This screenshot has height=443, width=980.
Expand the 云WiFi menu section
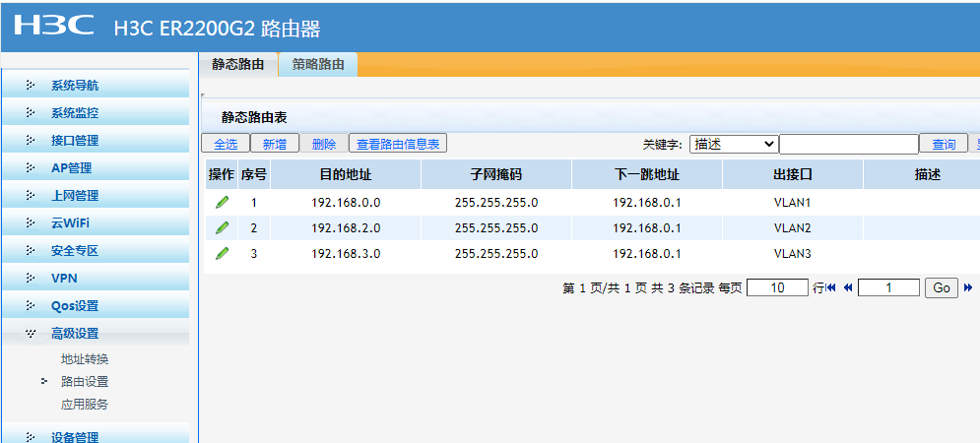pyautogui.click(x=96, y=223)
